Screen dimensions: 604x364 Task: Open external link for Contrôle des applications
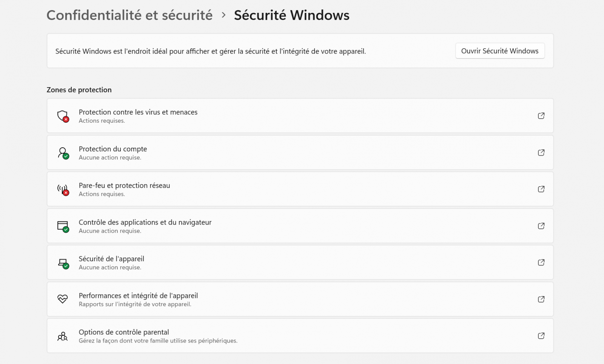(x=541, y=226)
